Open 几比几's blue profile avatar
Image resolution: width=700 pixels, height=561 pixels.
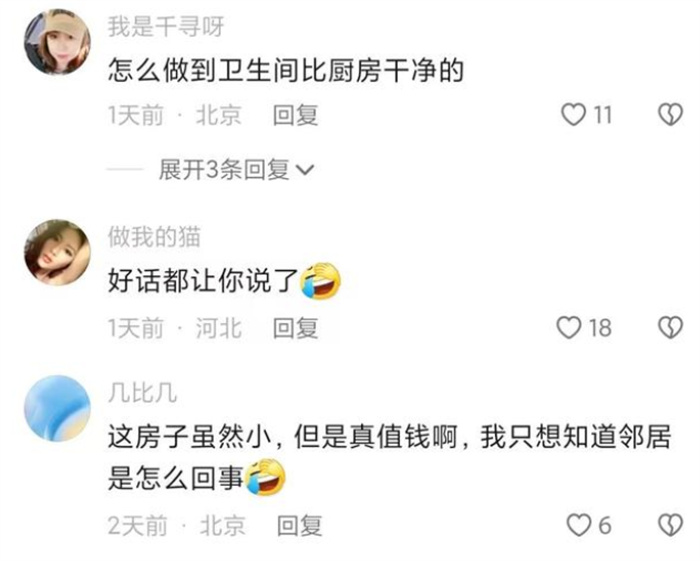tap(57, 408)
